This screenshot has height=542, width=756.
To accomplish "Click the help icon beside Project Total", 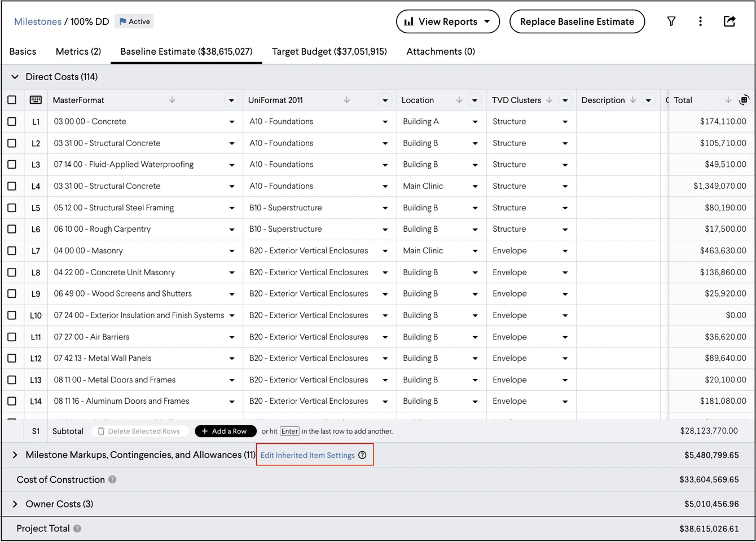I will (78, 528).
